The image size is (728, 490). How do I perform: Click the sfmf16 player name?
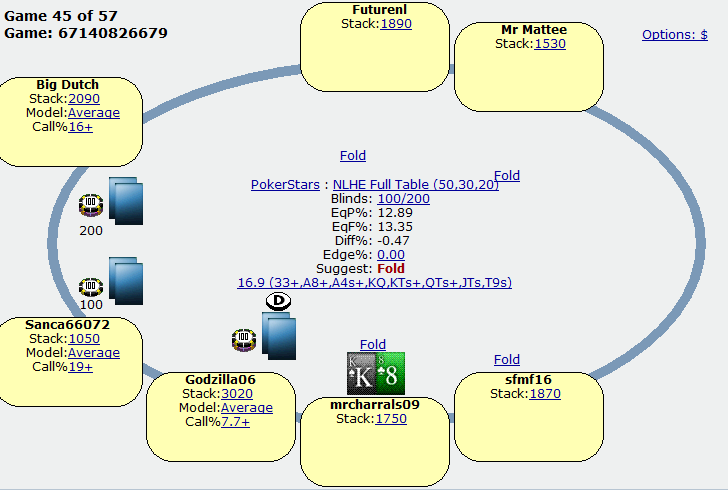528,379
